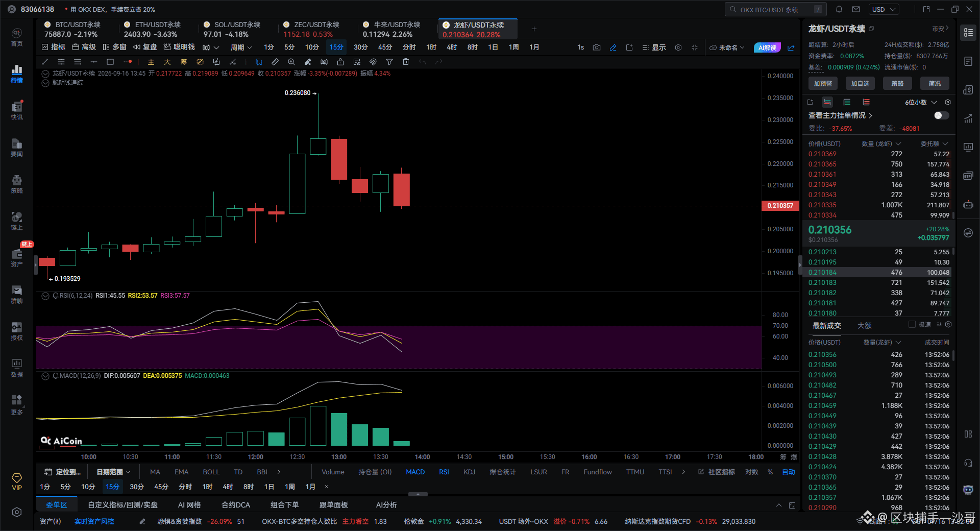980x531 pixels.
Task: Click the ruler measurement tool icon
Action: (275, 62)
